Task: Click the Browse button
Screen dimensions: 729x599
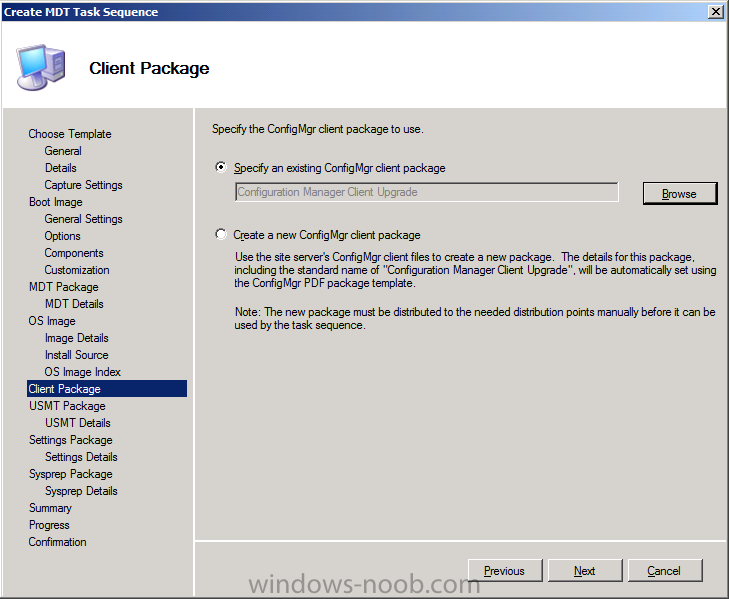Action: click(x=680, y=193)
